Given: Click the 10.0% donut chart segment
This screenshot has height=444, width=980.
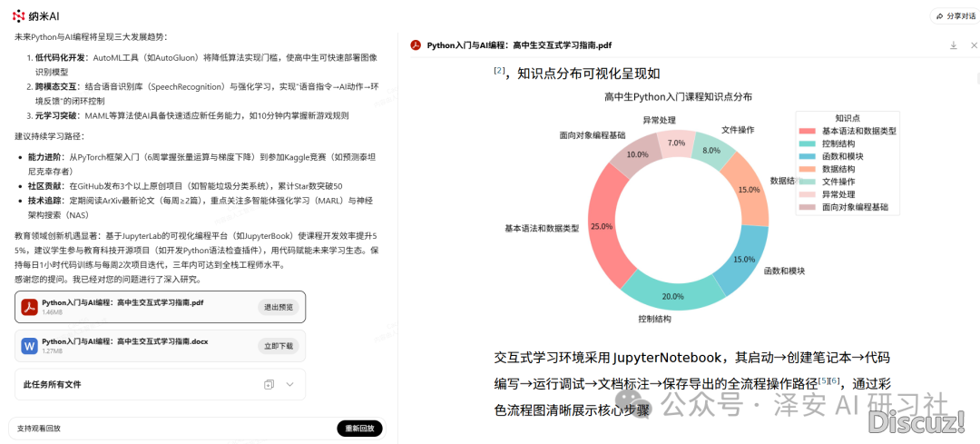Looking at the screenshot, I should [x=637, y=153].
